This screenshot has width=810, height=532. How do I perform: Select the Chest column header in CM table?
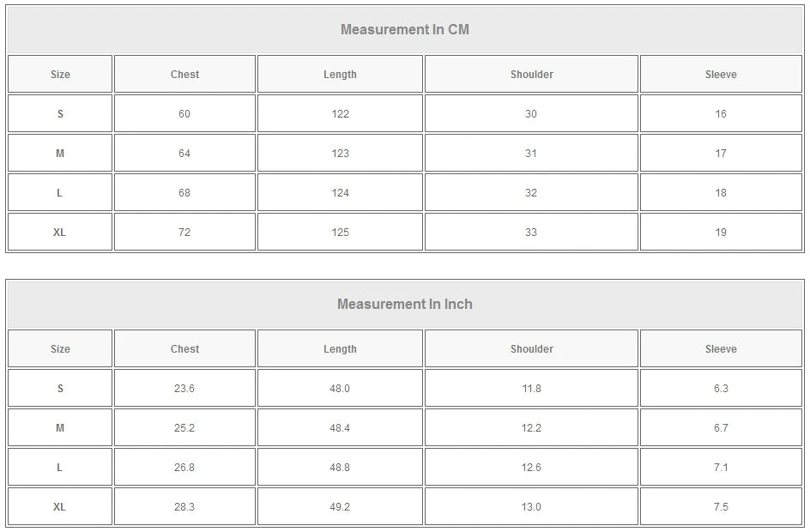pos(183,74)
